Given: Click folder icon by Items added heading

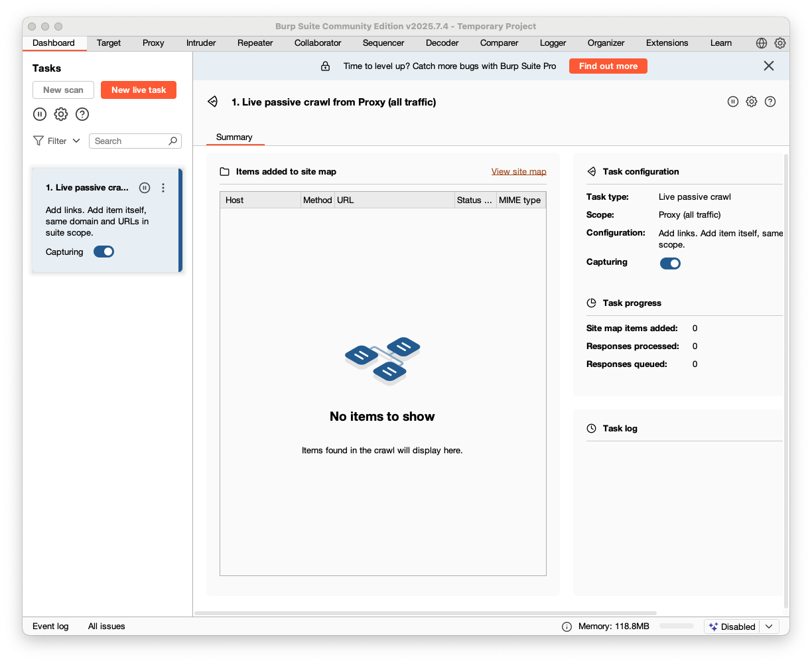Looking at the screenshot, I should click(x=225, y=171).
